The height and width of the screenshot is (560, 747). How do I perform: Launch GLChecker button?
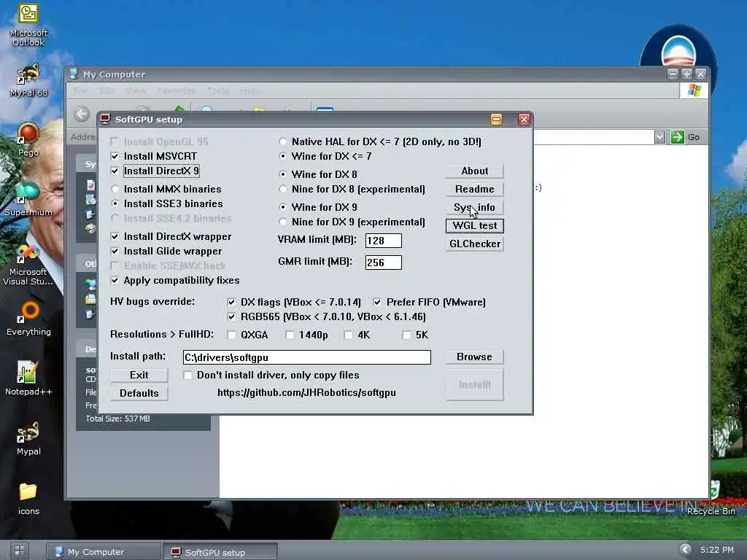(474, 244)
